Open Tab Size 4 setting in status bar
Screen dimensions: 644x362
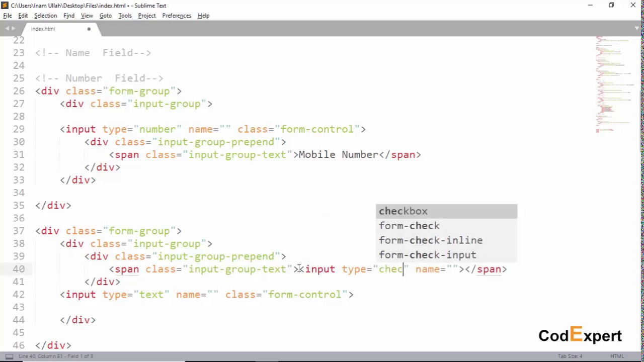[570, 356]
